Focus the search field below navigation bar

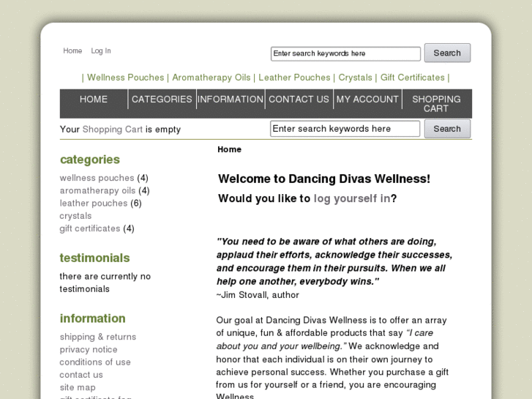click(x=345, y=129)
